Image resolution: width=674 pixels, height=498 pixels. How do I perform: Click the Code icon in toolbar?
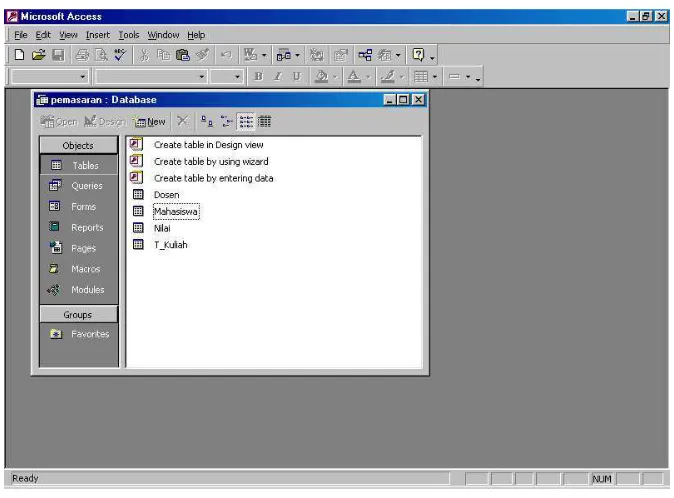pos(317,55)
